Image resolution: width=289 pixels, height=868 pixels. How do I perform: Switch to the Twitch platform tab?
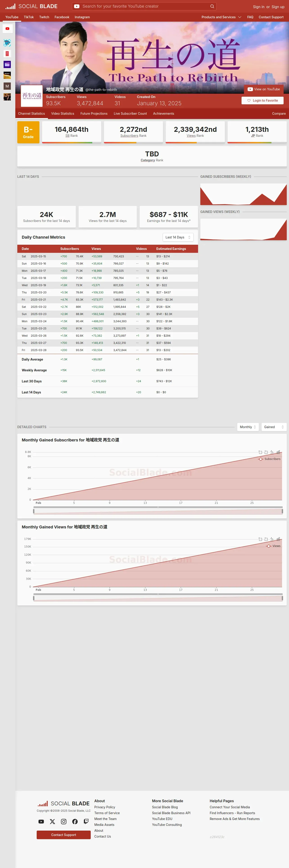tap(44, 17)
